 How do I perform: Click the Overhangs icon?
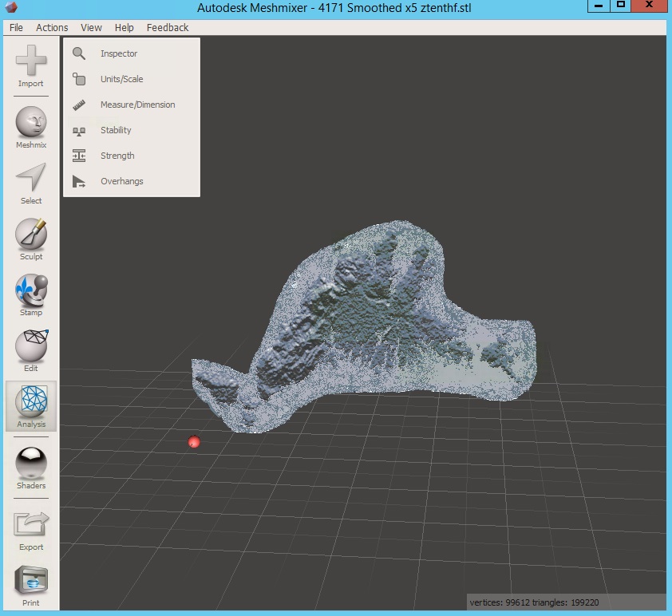click(x=79, y=181)
